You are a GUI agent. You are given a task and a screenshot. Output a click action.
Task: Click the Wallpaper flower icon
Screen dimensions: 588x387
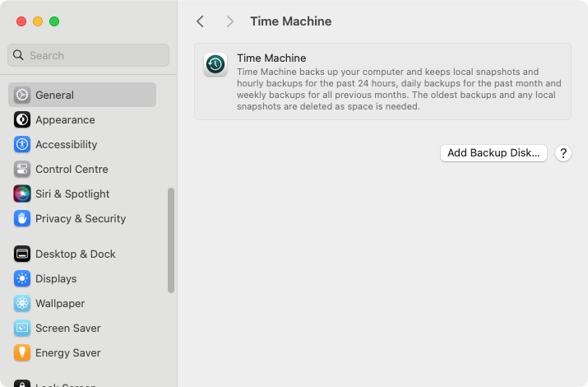pos(22,303)
